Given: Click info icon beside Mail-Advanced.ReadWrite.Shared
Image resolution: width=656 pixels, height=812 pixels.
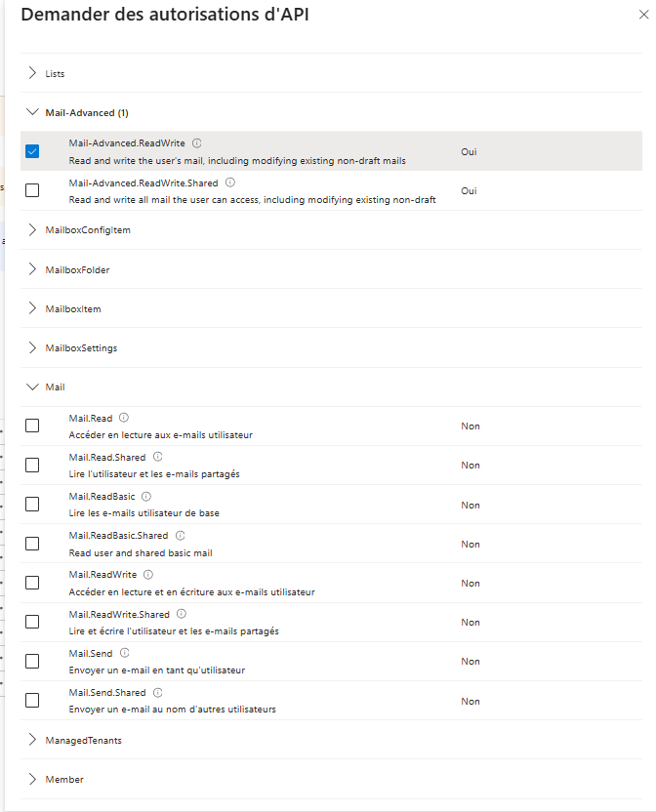Looking at the screenshot, I should [230, 183].
